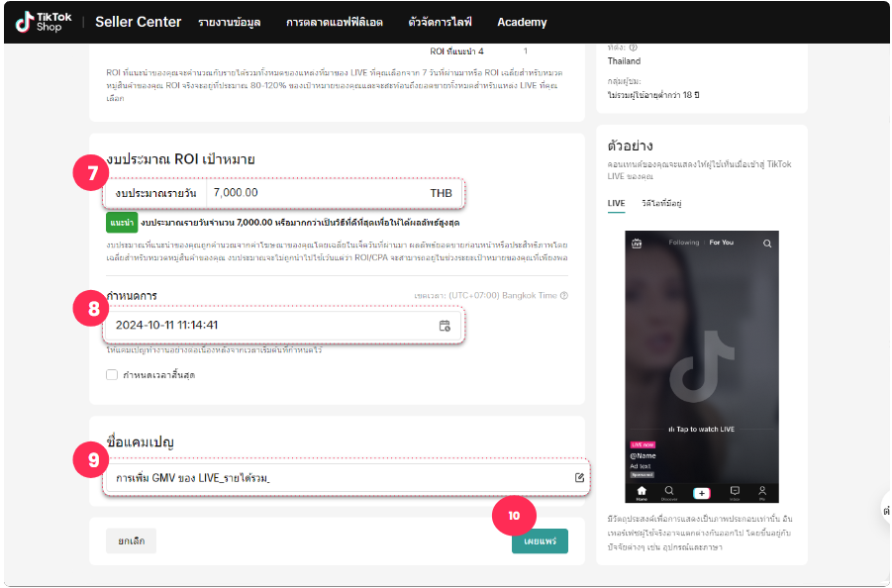Click the plus create icon in preview

pos(702,492)
